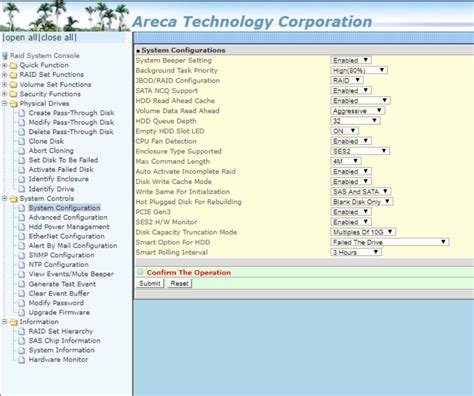
Task: Click the close all link
Action: (58, 37)
